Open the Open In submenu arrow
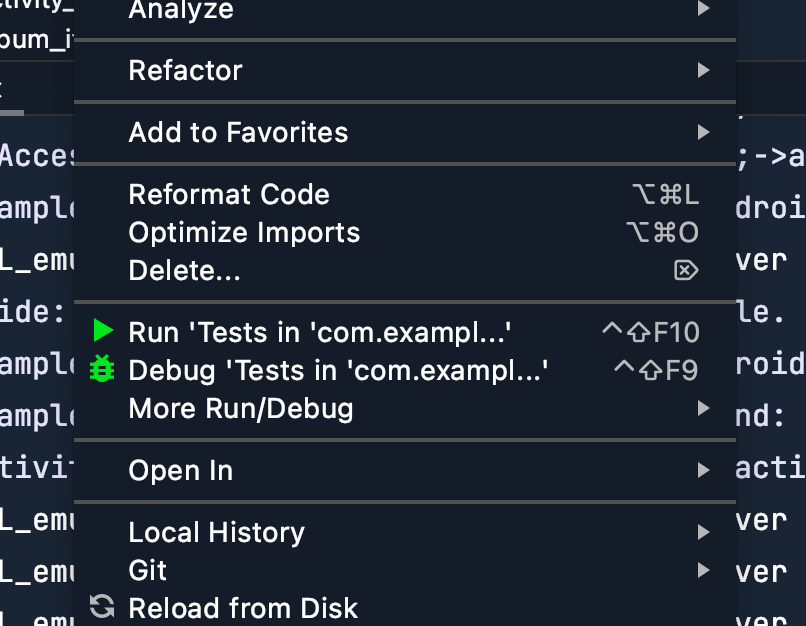 703,469
